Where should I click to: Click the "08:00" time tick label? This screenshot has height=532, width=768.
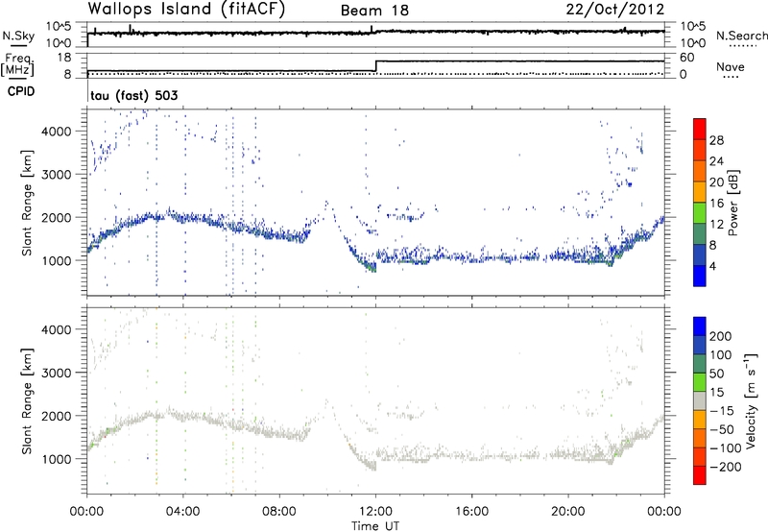click(x=278, y=512)
